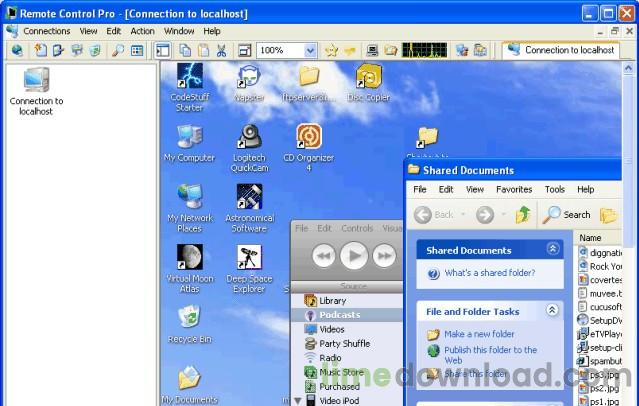
Task: Collapse File and Folder Tasks section
Action: pos(553,311)
